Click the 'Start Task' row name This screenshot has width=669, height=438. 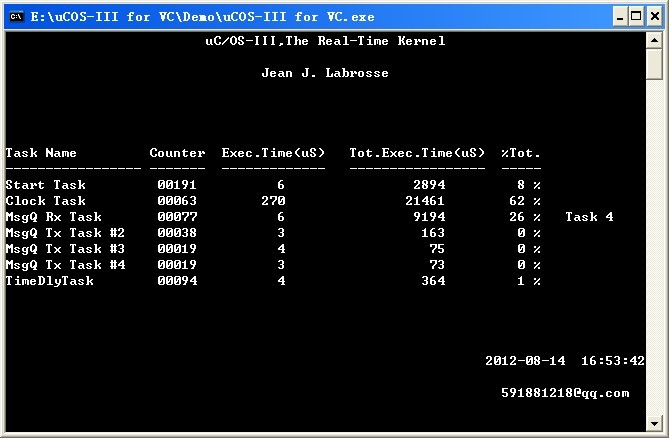[46, 185]
